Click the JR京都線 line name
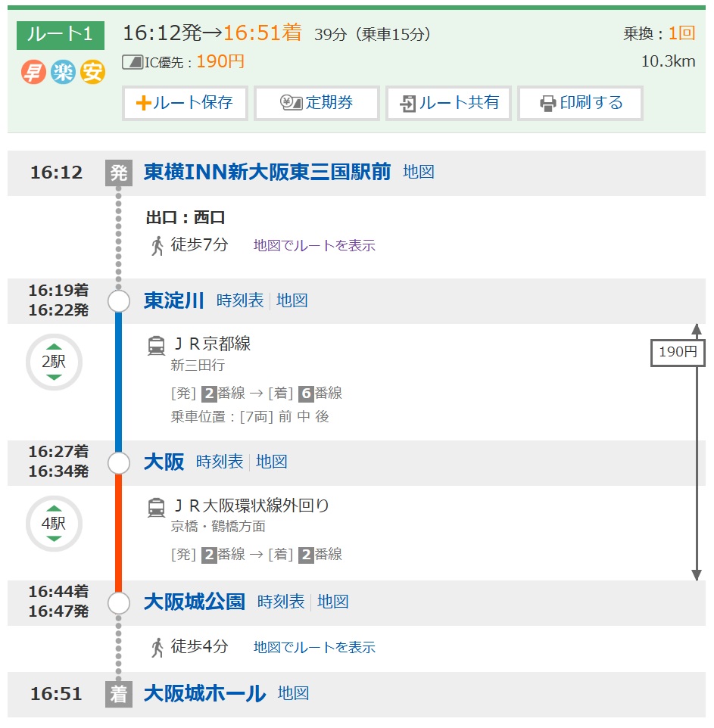Screen dimensions: 714x728 [x=212, y=344]
